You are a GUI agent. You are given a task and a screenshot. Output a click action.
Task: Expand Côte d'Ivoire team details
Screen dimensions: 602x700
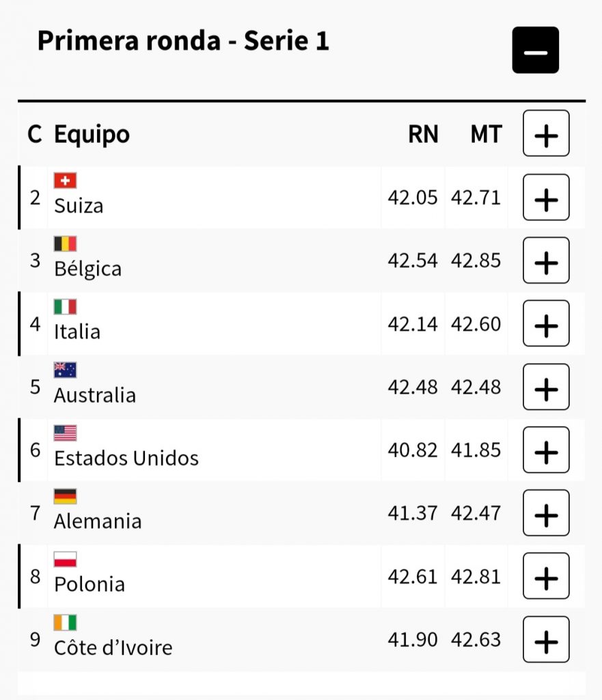pos(545,639)
